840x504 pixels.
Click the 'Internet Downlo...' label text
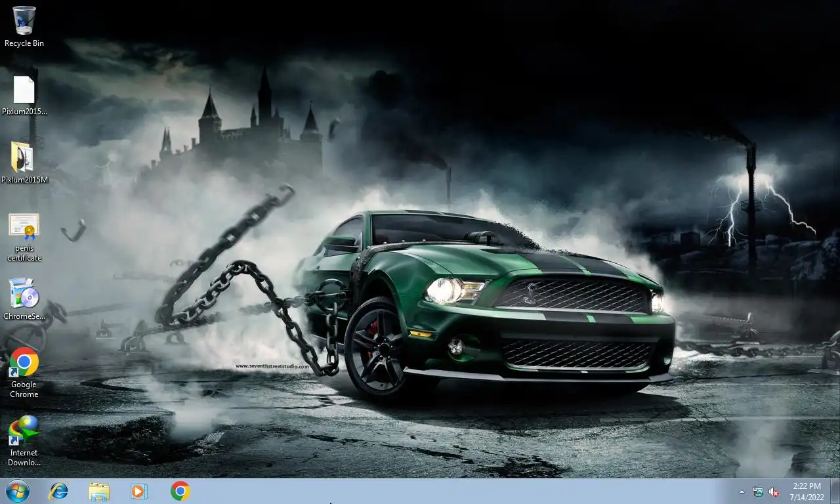pos(24,458)
